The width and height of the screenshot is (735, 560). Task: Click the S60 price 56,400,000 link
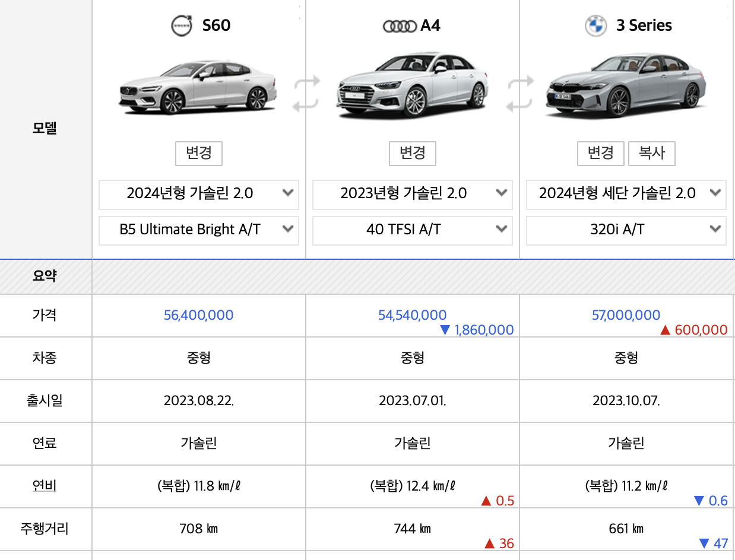point(198,315)
